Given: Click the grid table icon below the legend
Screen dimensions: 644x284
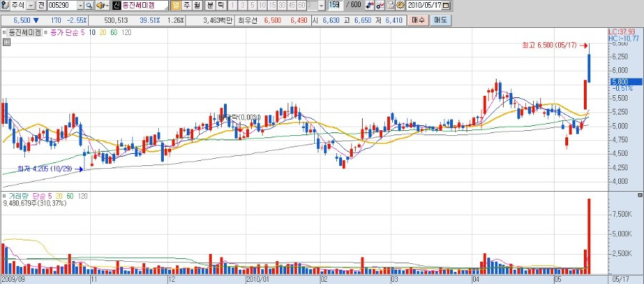Looking at the screenshot, I should pos(7,42).
